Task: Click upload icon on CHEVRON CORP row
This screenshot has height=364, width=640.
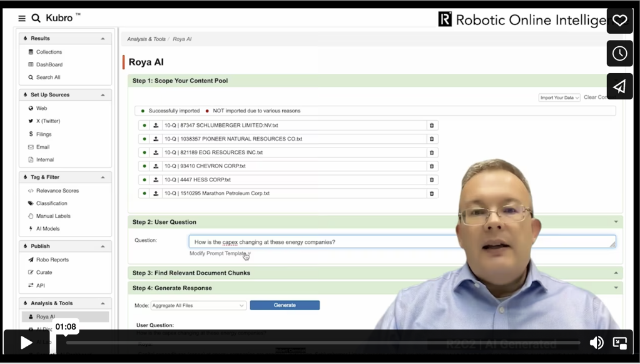Action: (156, 166)
